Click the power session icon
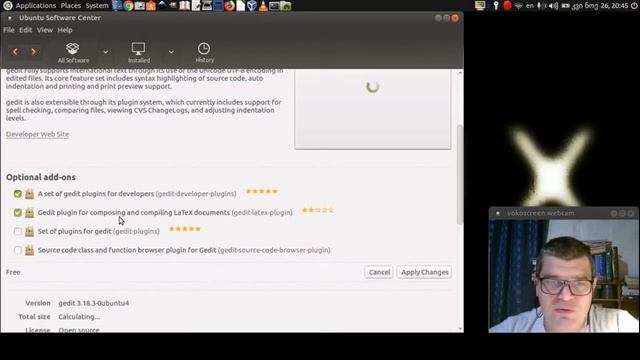 coord(634,6)
